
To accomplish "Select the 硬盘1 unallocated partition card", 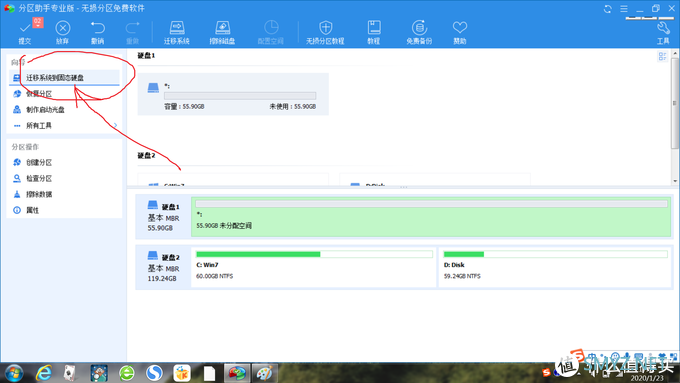I will (x=233, y=94).
